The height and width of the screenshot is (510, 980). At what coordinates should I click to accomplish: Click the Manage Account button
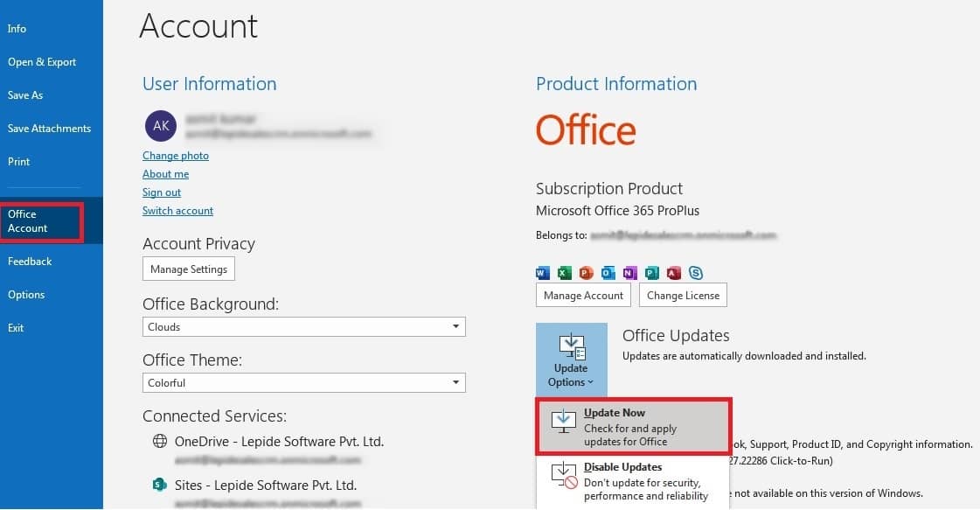pos(583,296)
